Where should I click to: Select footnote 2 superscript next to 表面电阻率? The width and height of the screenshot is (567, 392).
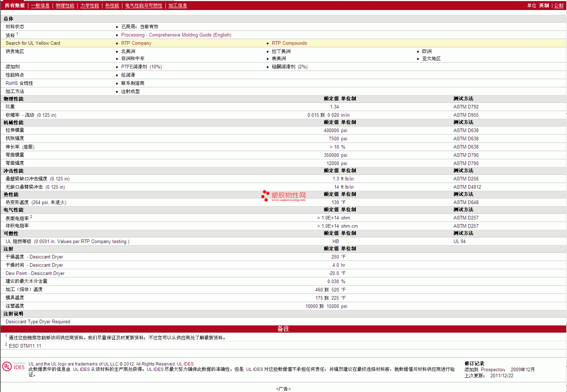31,217
